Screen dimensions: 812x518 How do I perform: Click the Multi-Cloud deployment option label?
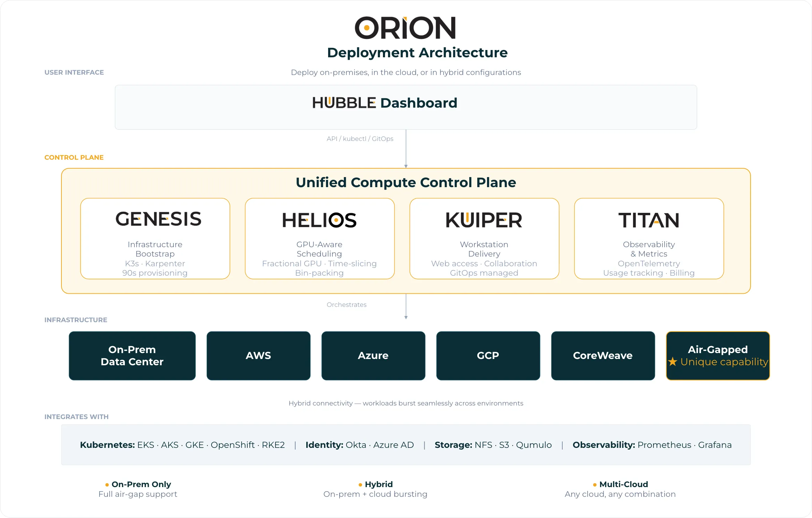[623, 484]
